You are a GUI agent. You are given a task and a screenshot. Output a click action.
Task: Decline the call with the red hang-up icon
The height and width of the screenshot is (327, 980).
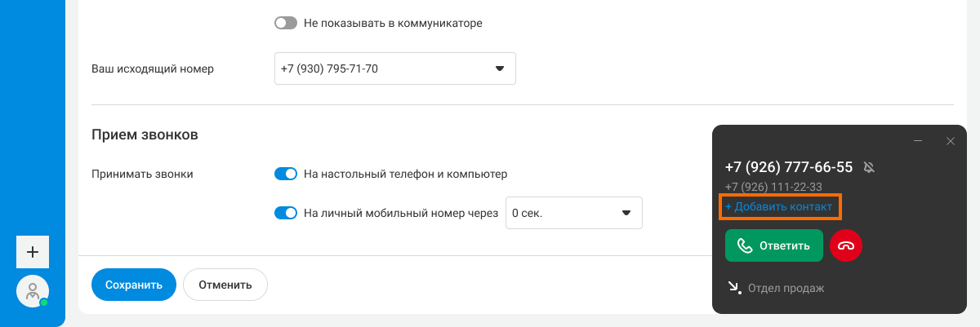pos(846,245)
